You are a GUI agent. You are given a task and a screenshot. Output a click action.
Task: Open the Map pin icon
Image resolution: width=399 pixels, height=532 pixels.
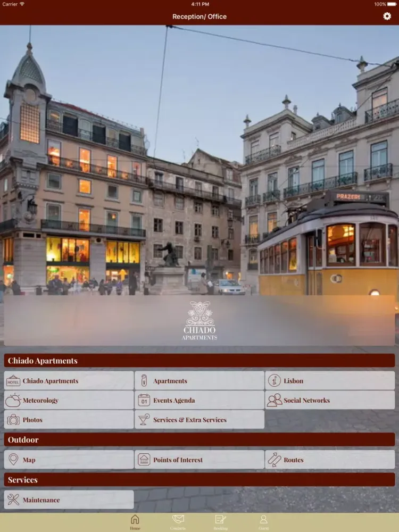coord(13,460)
